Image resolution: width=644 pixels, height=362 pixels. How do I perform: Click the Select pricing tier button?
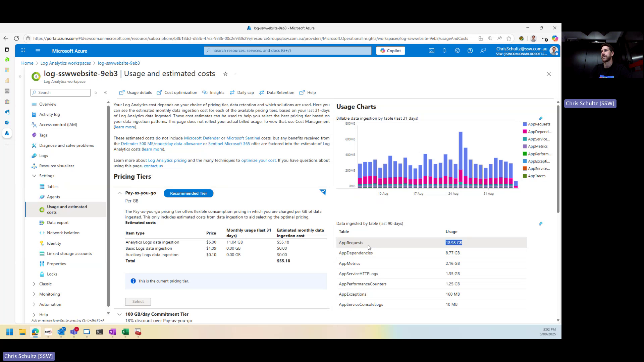coord(138,302)
